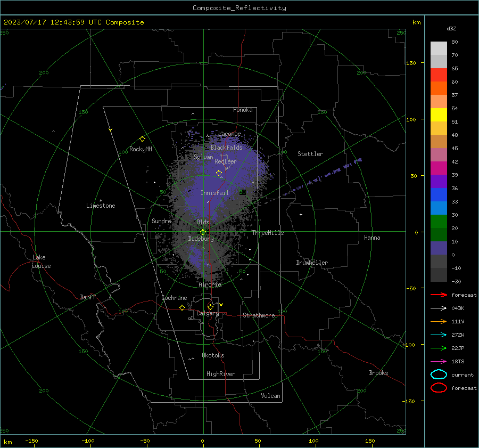The image size is (479, 448).
Task: Click the Lacombe label
Action: coord(229,134)
